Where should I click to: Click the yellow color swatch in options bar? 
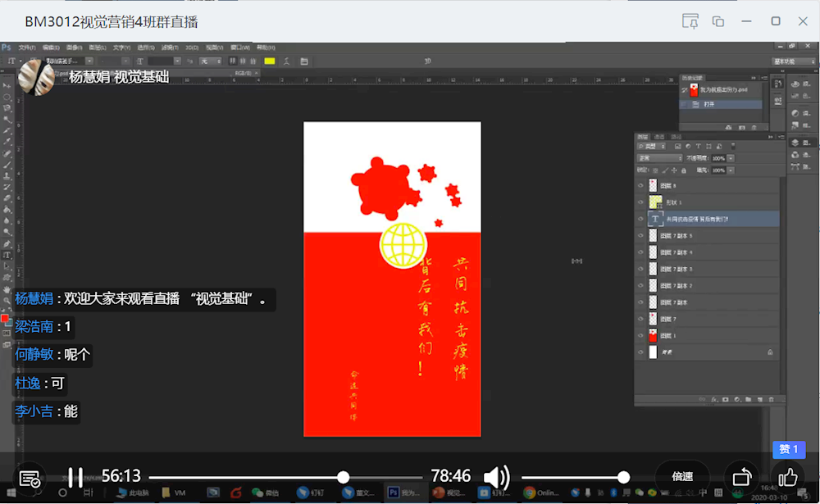(x=269, y=60)
